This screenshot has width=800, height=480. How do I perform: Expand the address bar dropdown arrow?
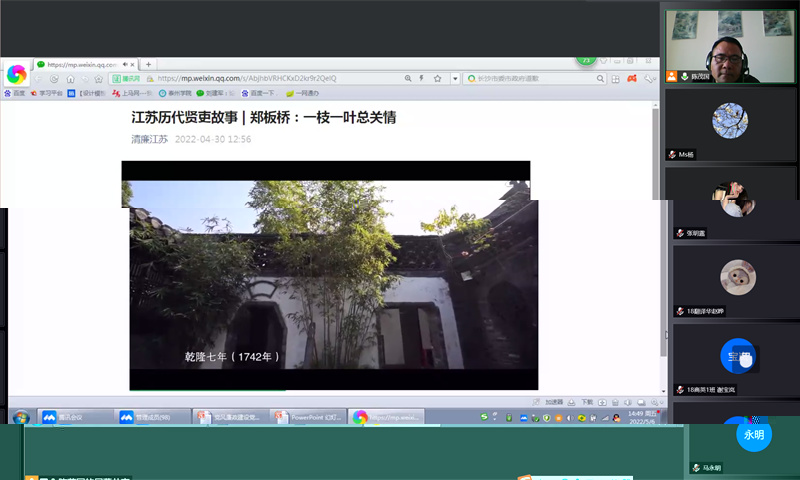pos(455,79)
